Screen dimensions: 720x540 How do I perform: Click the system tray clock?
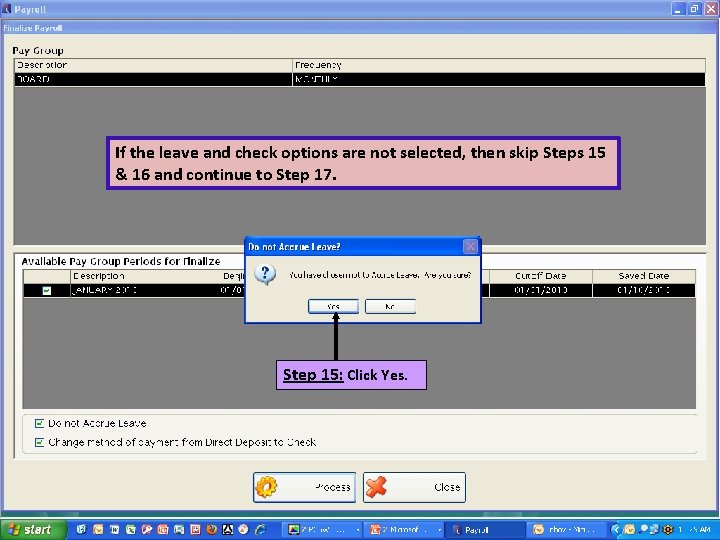(694, 530)
